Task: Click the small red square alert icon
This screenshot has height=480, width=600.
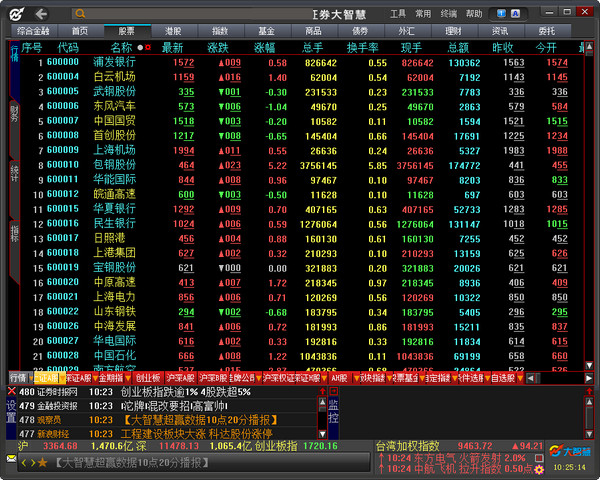Action: [x=539, y=458]
